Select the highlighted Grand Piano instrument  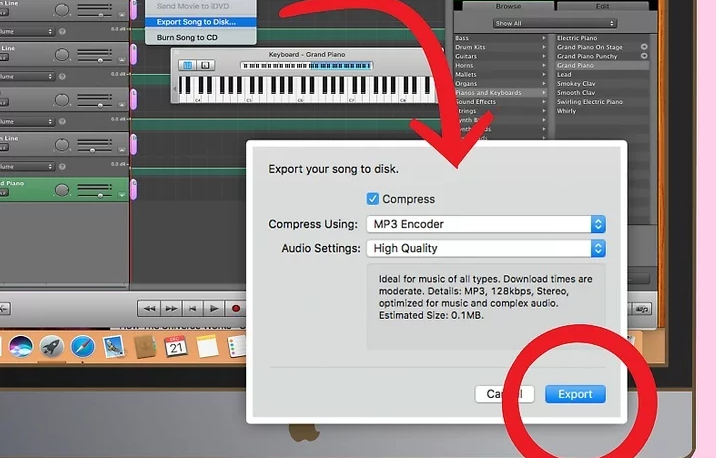coord(602,65)
